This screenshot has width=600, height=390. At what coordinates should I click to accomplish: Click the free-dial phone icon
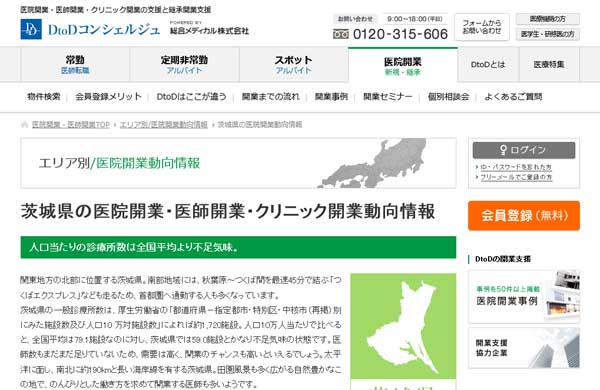341,34
